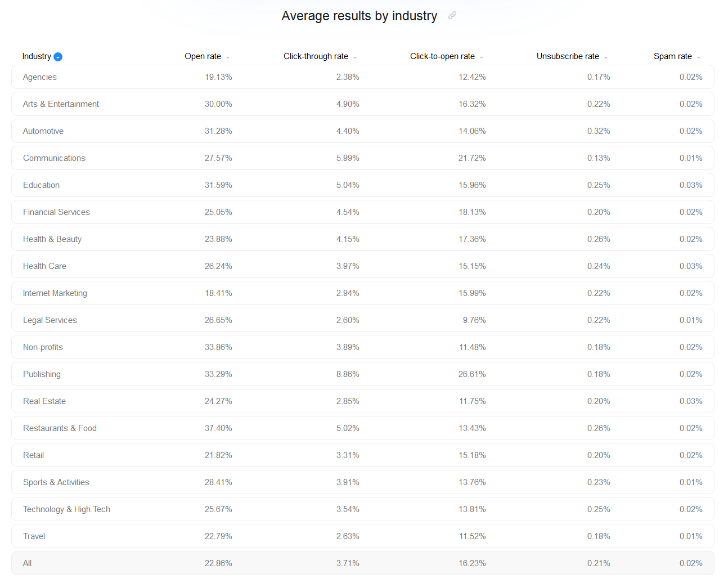Click the sort arrow next to Open rate
728x583 pixels.
228,57
